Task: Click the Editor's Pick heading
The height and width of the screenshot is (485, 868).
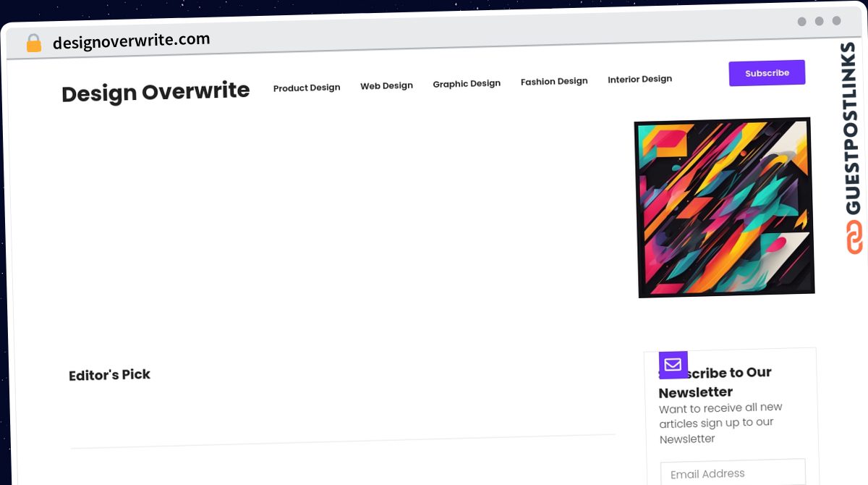Action: (x=109, y=375)
